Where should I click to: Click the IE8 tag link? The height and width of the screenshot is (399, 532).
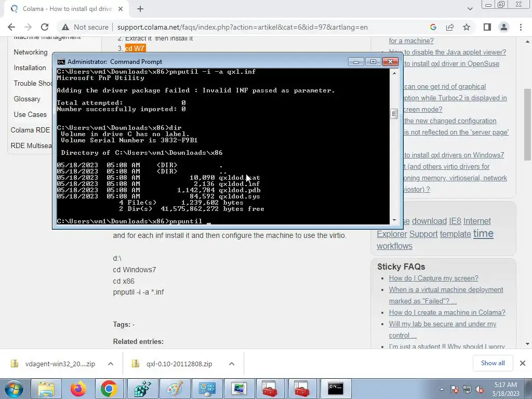(x=455, y=221)
